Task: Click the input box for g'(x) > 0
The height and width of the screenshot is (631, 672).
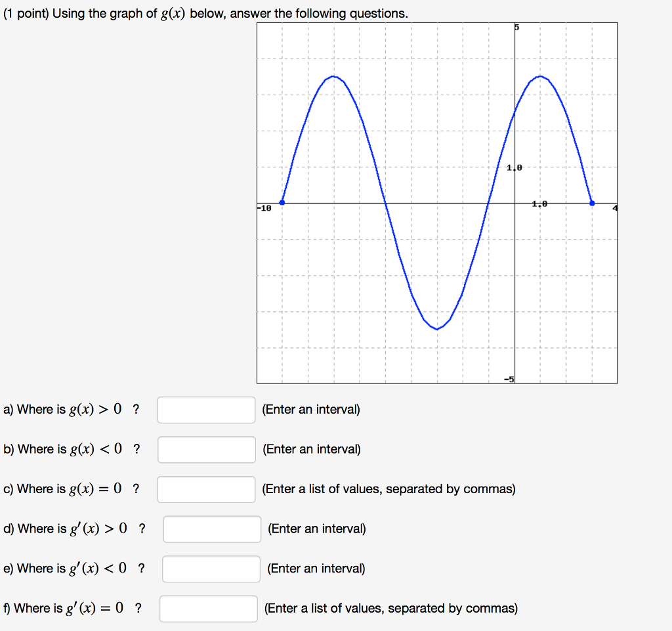Action: (212, 529)
